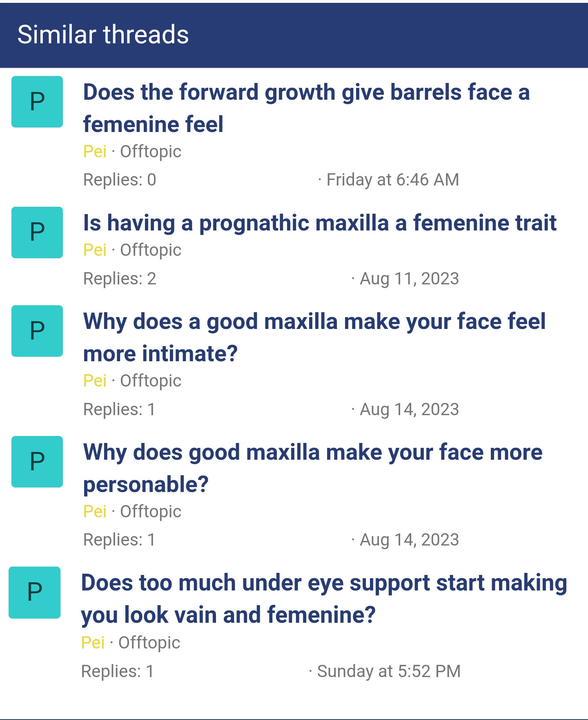Open thread 'Does the forward growth give barrels face'
The image size is (588, 720).
coord(306,108)
